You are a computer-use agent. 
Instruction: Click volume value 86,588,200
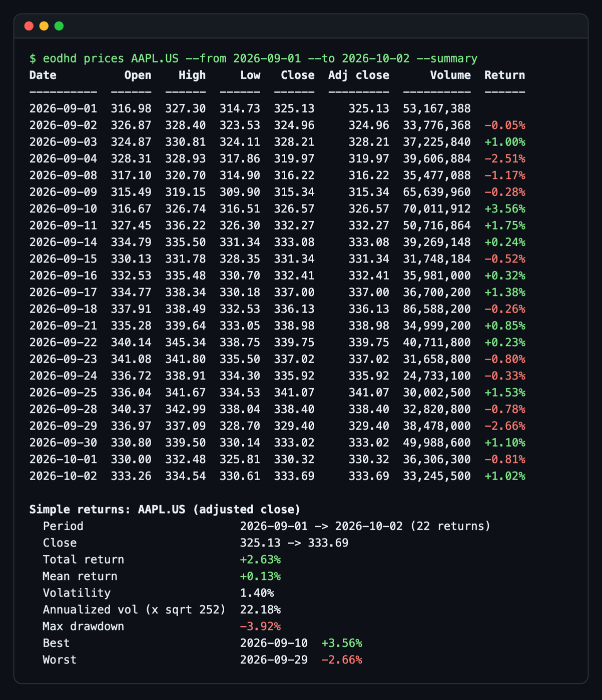coord(437,309)
